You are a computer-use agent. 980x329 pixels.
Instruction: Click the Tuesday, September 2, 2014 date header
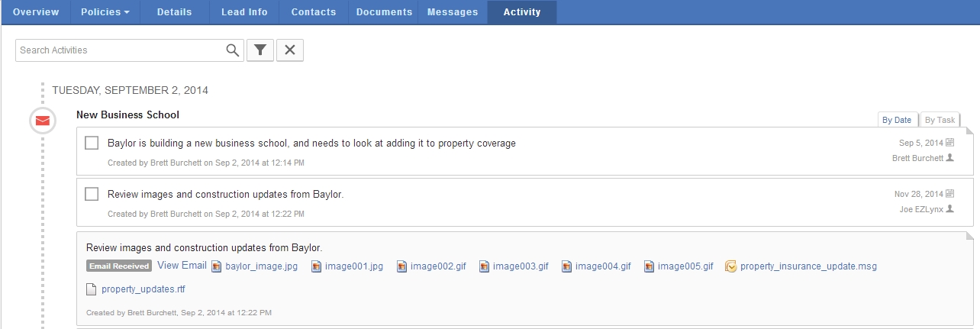[130, 90]
